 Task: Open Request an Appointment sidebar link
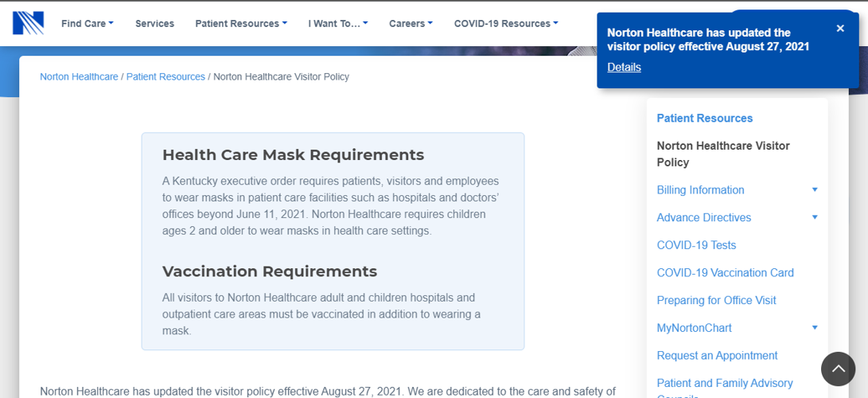717,356
